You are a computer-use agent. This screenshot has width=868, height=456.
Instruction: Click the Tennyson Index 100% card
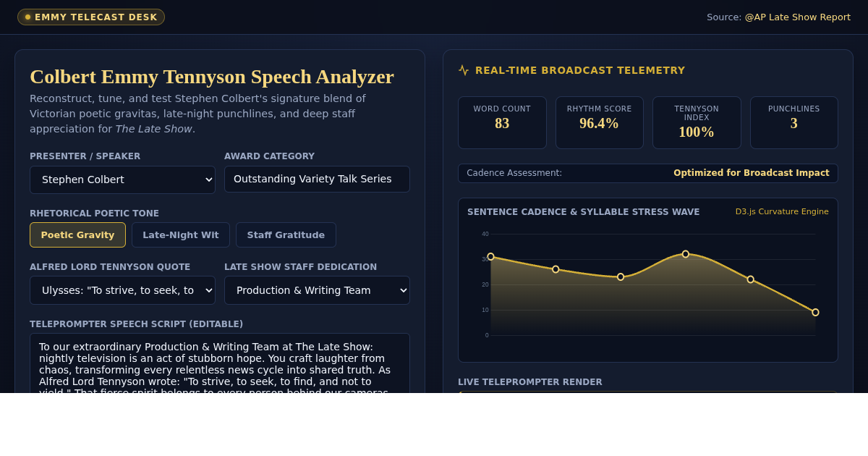(x=697, y=122)
